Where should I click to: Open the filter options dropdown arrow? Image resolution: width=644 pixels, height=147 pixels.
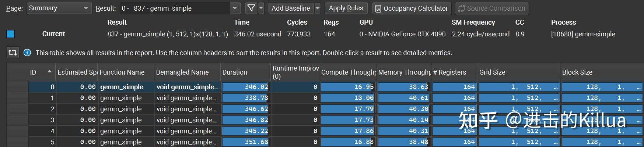261,8
